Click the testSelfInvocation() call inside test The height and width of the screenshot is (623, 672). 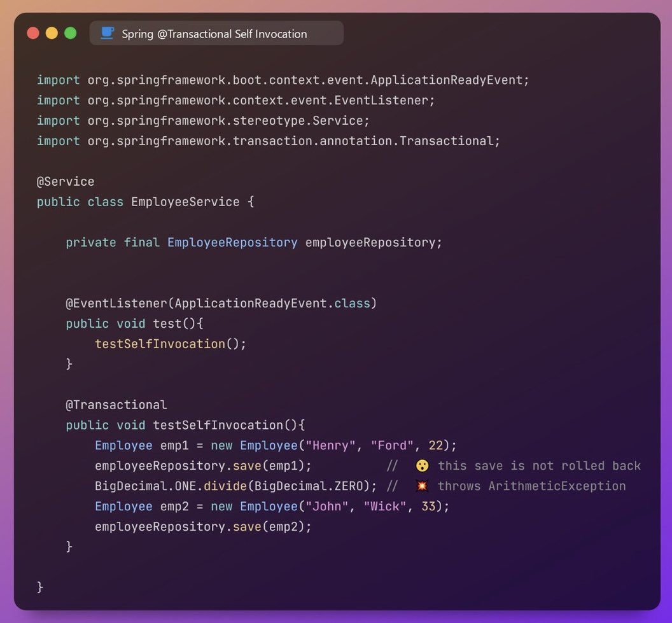pos(171,344)
